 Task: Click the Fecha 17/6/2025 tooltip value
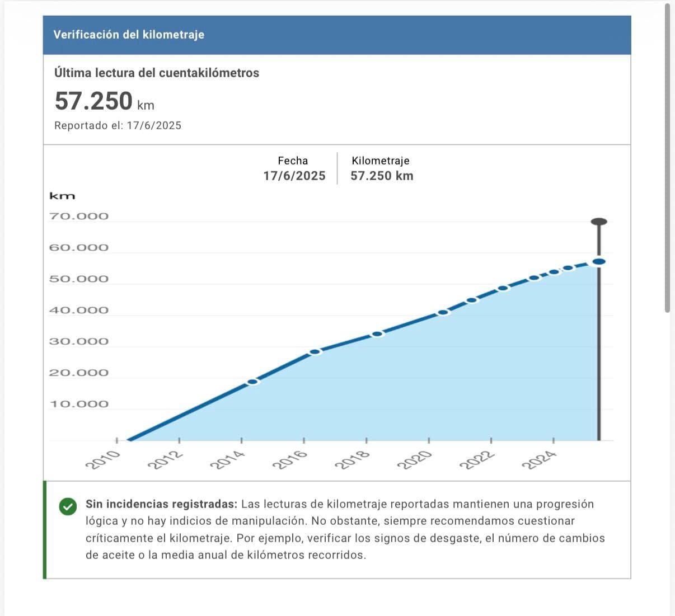click(x=294, y=176)
